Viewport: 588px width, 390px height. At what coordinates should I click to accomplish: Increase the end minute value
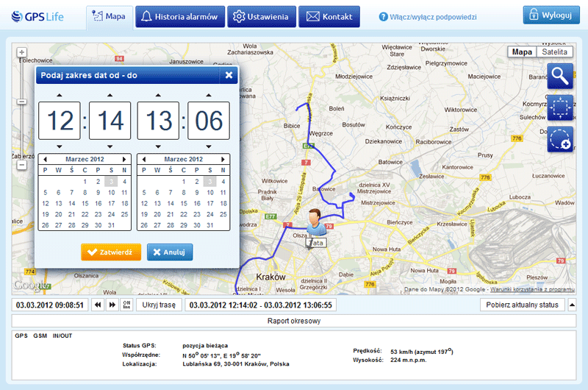point(209,96)
